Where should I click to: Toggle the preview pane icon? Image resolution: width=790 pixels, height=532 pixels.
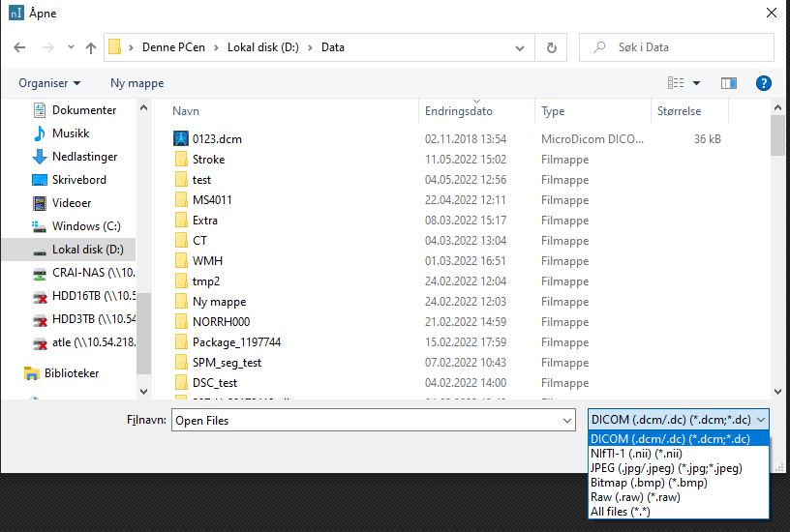tap(729, 83)
